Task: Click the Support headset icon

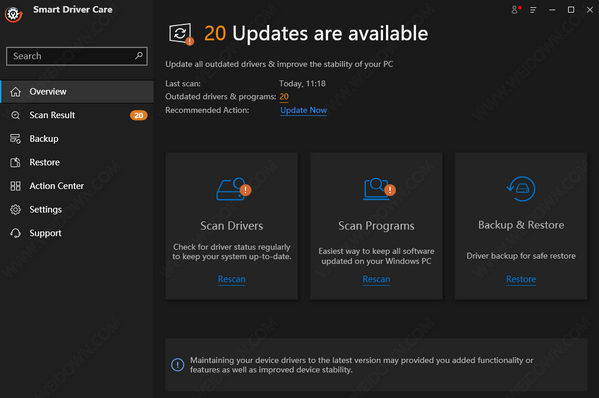Action: click(x=15, y=233)
